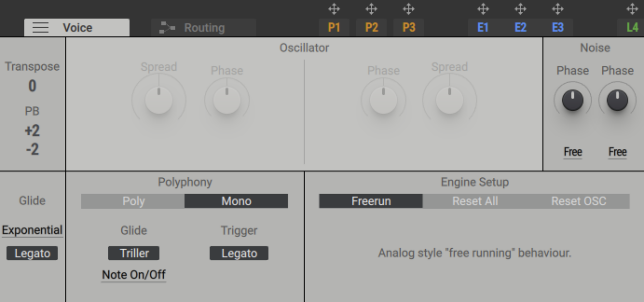Switch to the Voice tab
This screenshot has height=302, width=644.
(x=76, y=28)
